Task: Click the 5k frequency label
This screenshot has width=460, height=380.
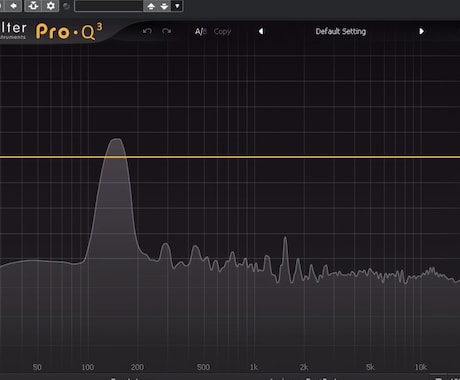Action: (x=370, y=367)
